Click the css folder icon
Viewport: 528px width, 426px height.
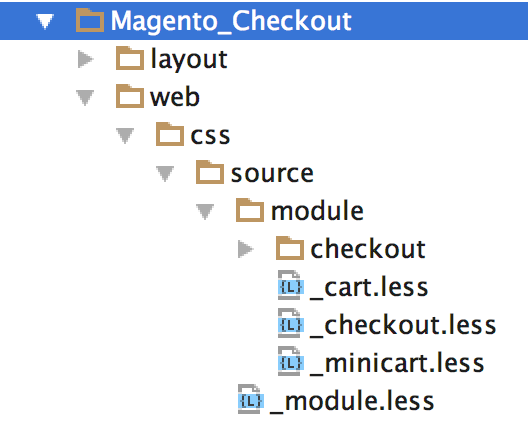click(x=170, y=134)
